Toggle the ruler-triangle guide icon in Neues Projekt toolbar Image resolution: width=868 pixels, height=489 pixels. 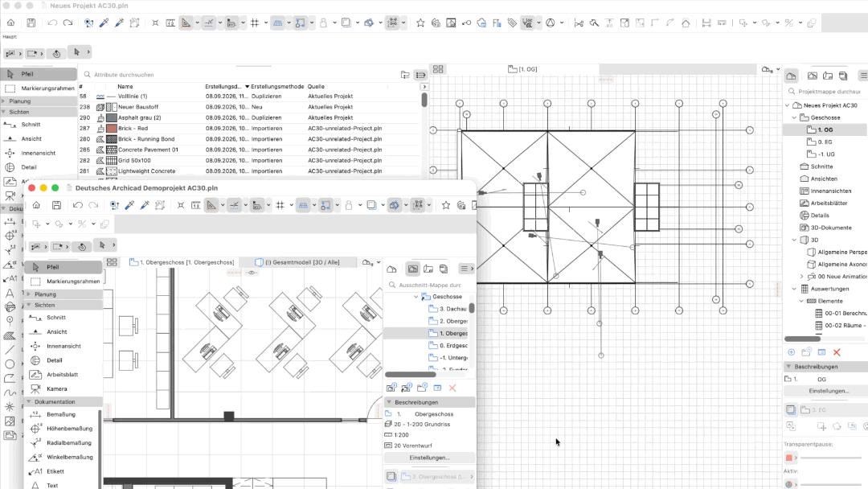pyautogui.click(x=186, y=23)
